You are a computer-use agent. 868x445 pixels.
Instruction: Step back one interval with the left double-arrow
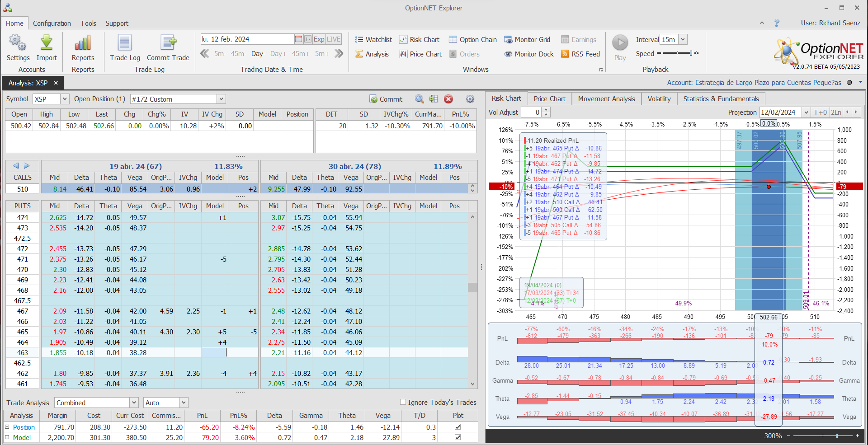click(205, 54)
